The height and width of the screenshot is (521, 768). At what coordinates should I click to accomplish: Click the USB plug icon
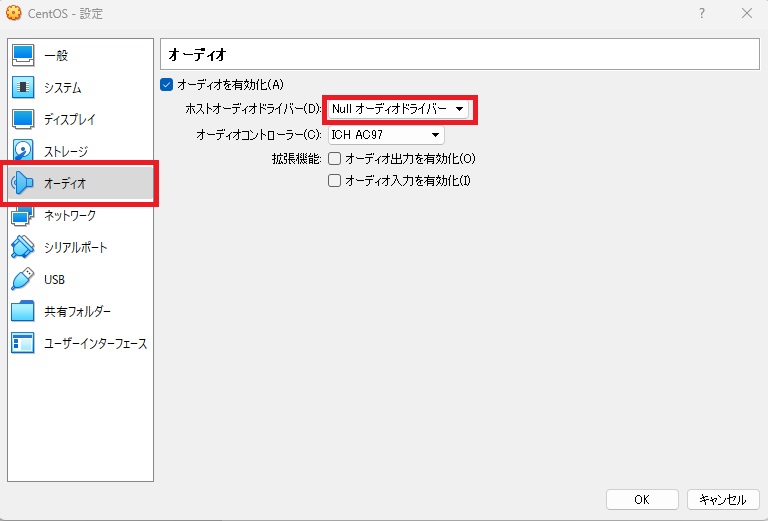(x=23, y=279)
